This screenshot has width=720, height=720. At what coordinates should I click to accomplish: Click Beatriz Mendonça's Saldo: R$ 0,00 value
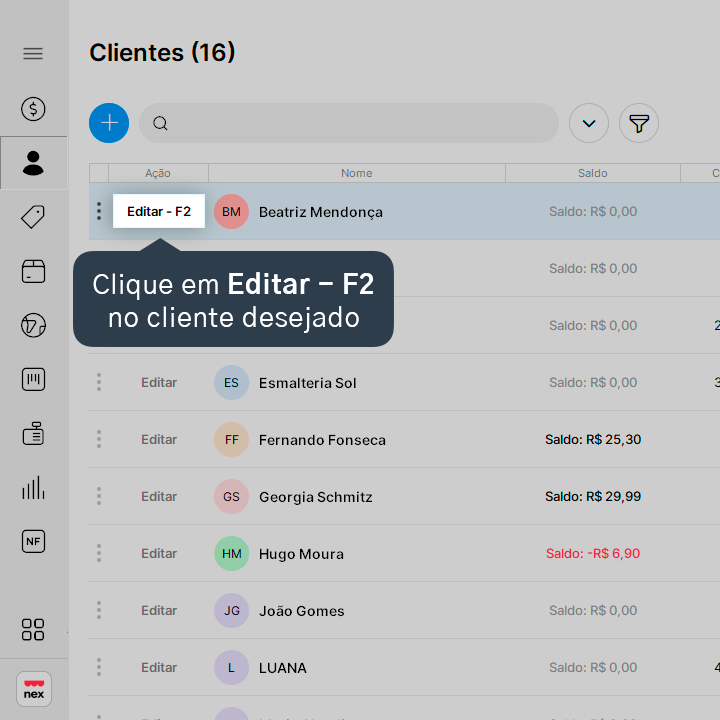593,211
